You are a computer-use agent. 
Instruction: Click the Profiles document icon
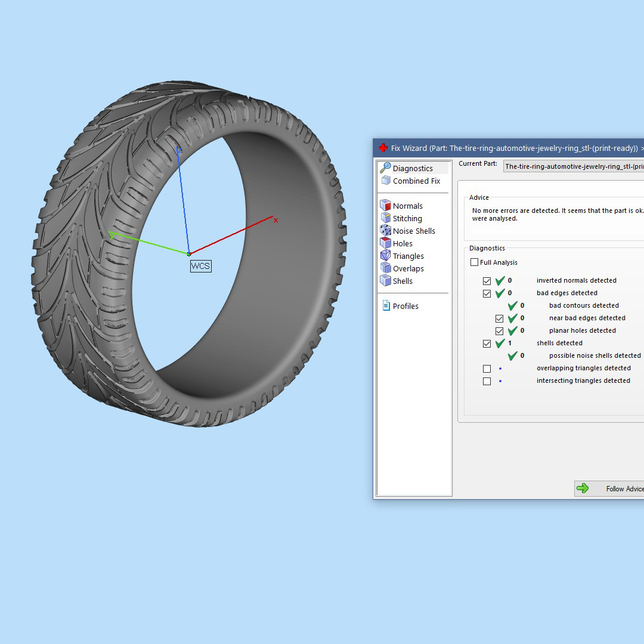(386, 305)
